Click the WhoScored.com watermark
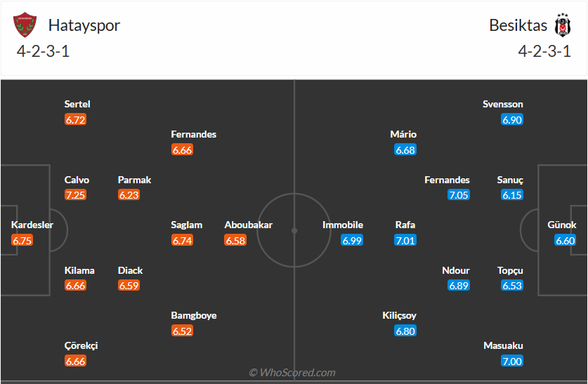Image resolution: width=588 pixels, height=384 pixels. pos(293,373)
